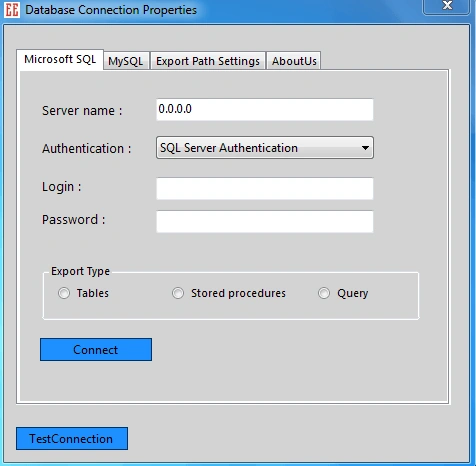Click the Password input field
Viewport: 476px width, 466px height.
(x=265, y=221)
